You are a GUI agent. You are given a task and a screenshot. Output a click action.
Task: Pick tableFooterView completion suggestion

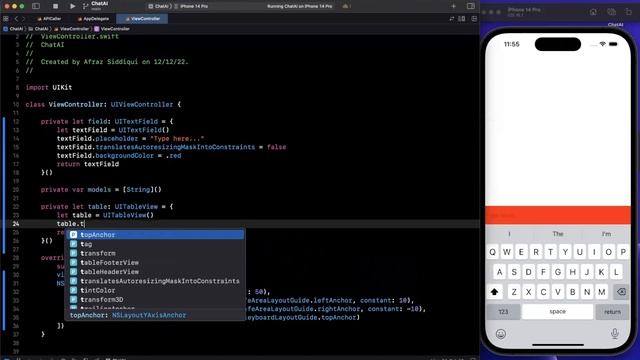pyautogui.click(x=156, y=262)
